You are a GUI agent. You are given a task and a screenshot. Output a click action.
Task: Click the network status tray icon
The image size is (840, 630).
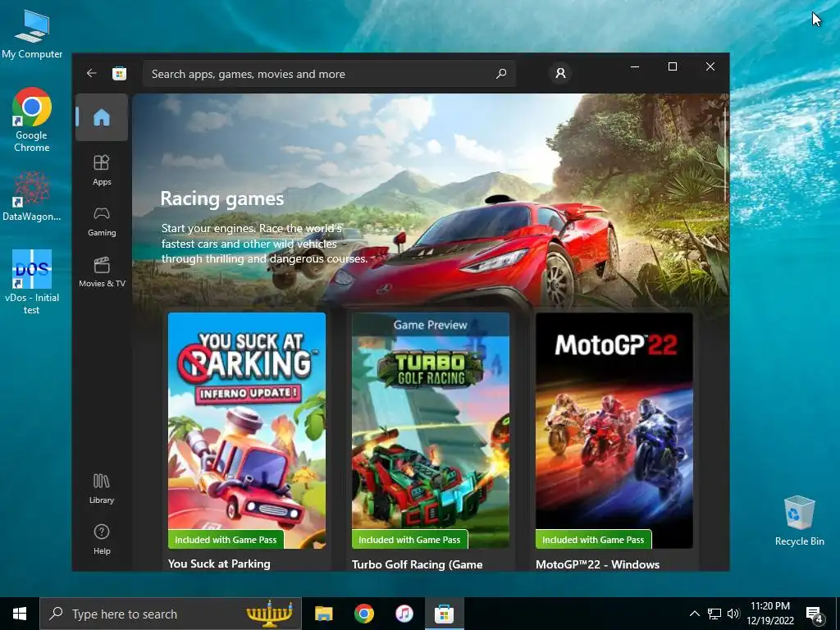coord(714,614)
